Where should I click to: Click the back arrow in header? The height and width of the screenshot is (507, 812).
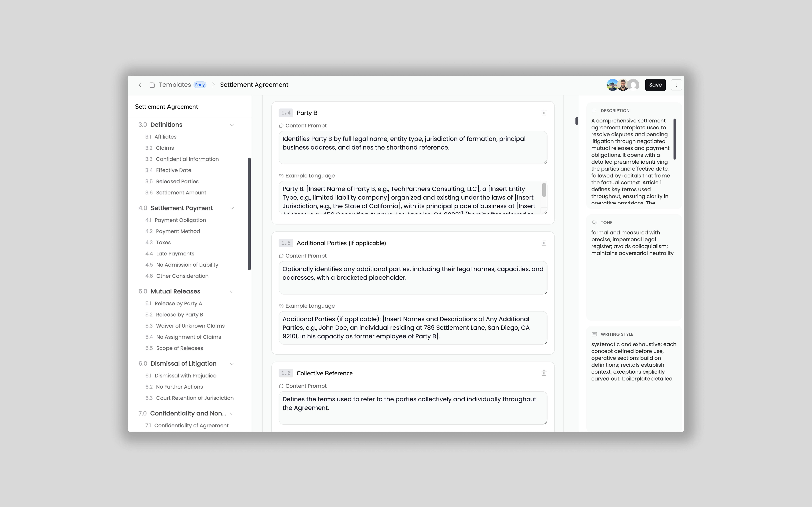(x=140, y=85)
